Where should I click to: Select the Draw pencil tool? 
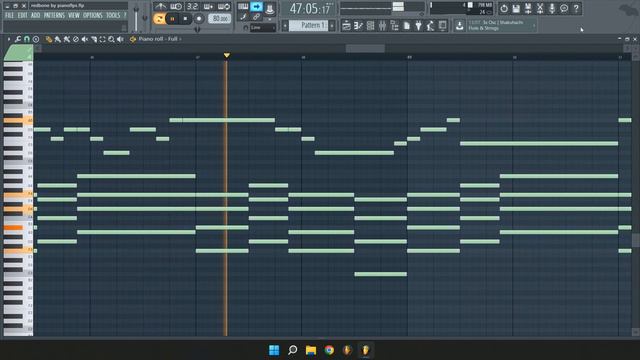pyautogui.click(x=49, y=39)
